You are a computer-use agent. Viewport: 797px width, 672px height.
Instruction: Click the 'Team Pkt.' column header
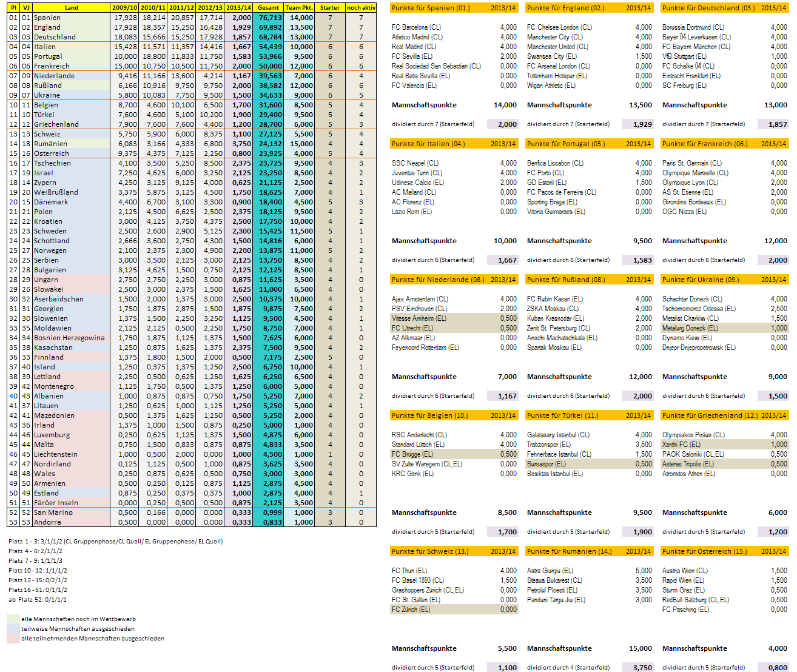tap(299, 8)
